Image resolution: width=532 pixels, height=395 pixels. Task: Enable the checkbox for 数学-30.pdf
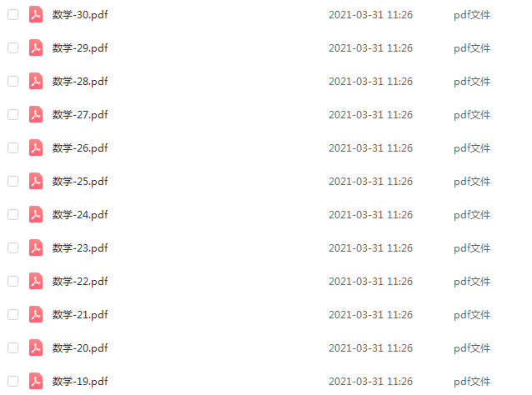13,14
